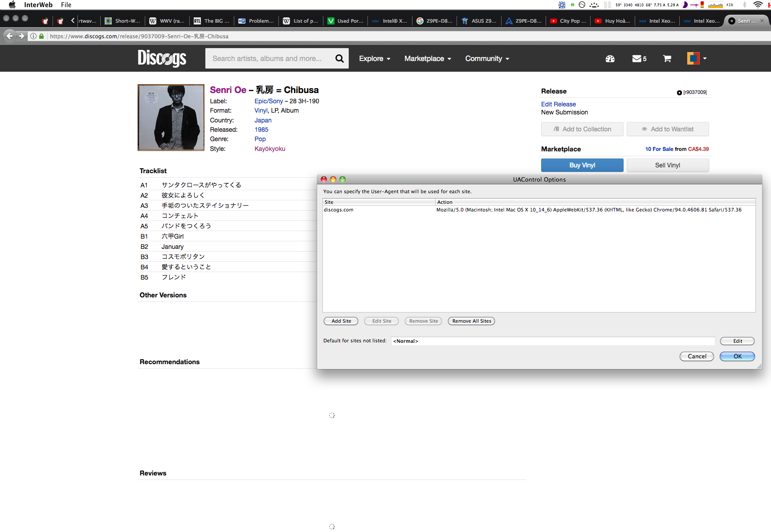The height and width of the screenshot is (532, 771).
Task: Click the default user-agent <Normal> field
Action: tap(553, 341)
